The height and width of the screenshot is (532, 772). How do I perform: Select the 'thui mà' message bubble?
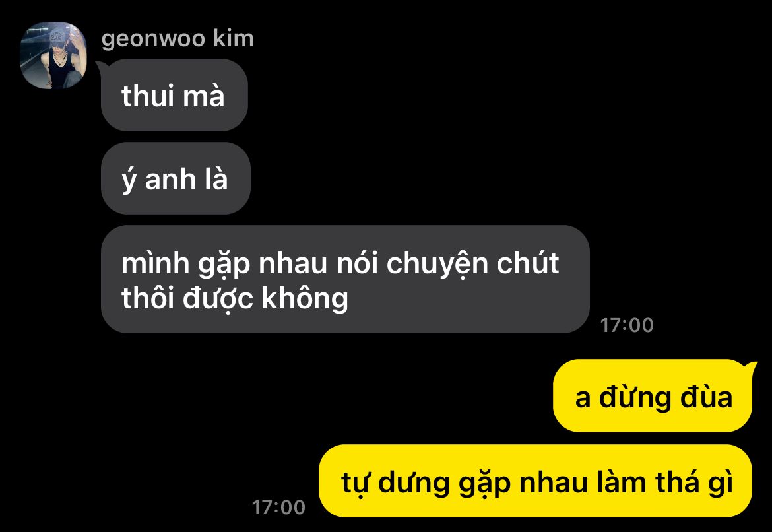click(x=174, y=95)
